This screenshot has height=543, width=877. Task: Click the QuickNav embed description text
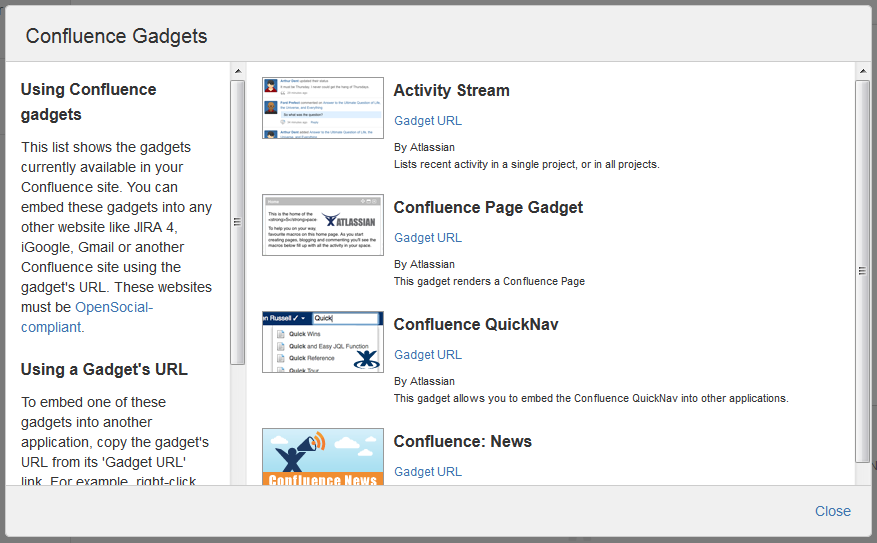click(x=591, y=398)
